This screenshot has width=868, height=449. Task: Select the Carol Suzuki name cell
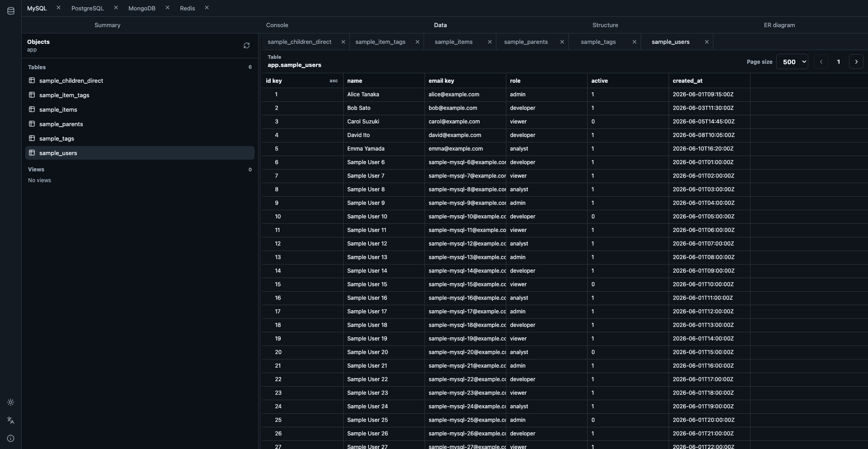384,122
